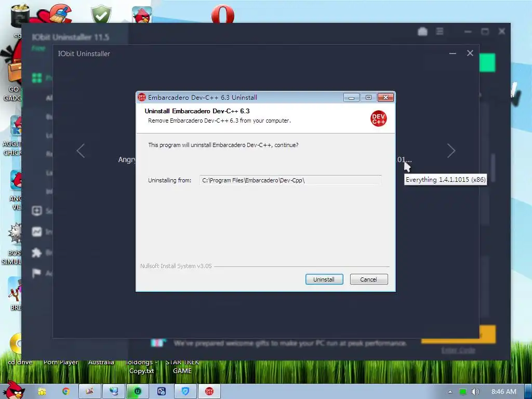532x399 pixels.
Task: Open the cd drive desktop icon
Action: point(16,344)
